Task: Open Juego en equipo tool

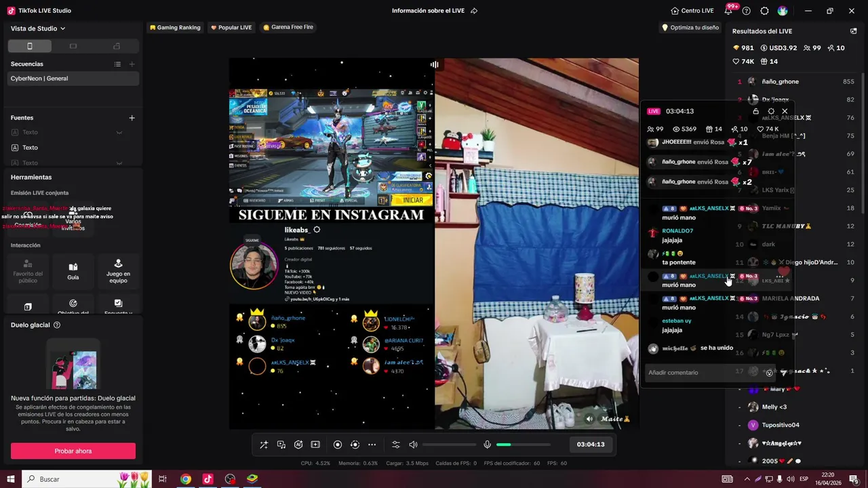Action: (118, 270)
